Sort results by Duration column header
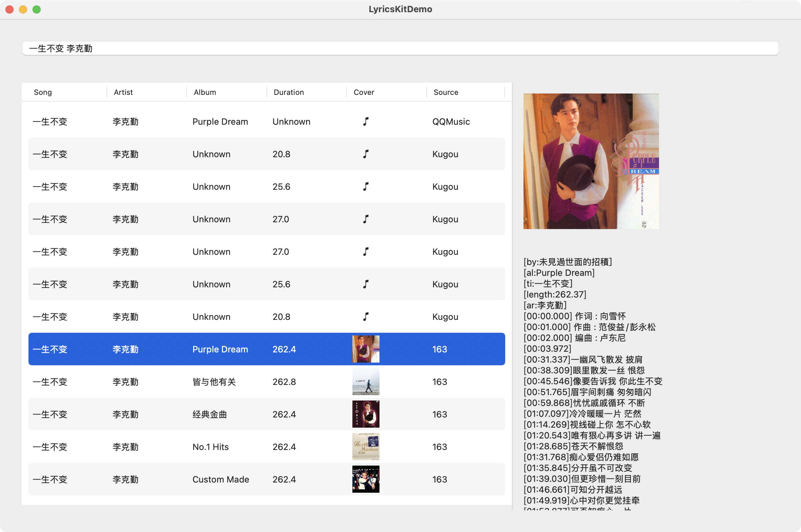Image resolution: width=801 pixels, height=532 pixels. [x=288, y=92]
